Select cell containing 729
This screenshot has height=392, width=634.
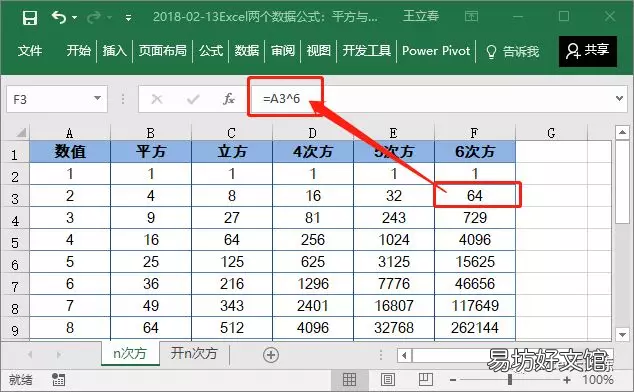point(475,218)
